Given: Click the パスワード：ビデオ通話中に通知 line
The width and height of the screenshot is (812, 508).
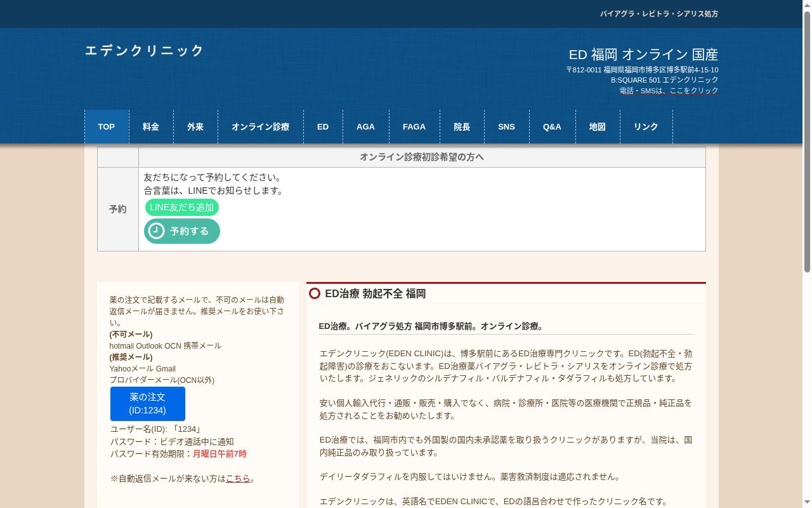Looking at the screenshot, I should click(172, 442).
